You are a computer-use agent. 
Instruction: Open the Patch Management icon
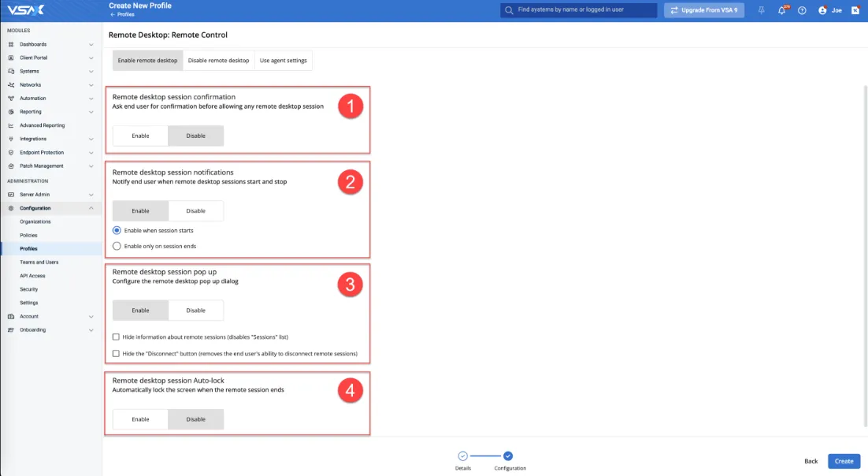pos(11,165)
